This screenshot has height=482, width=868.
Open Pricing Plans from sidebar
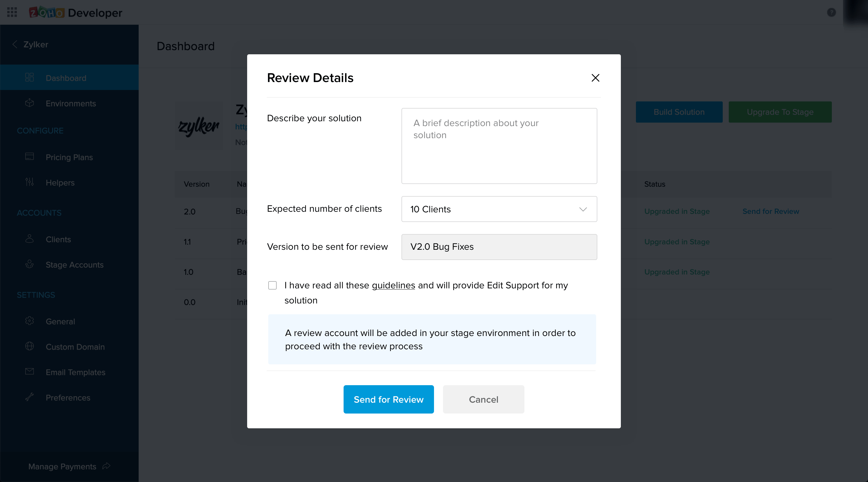coord(69,157)
